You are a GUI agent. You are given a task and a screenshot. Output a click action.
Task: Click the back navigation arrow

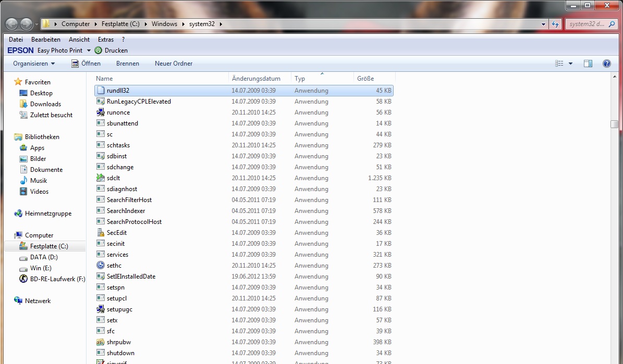click(x=11, y=24)
